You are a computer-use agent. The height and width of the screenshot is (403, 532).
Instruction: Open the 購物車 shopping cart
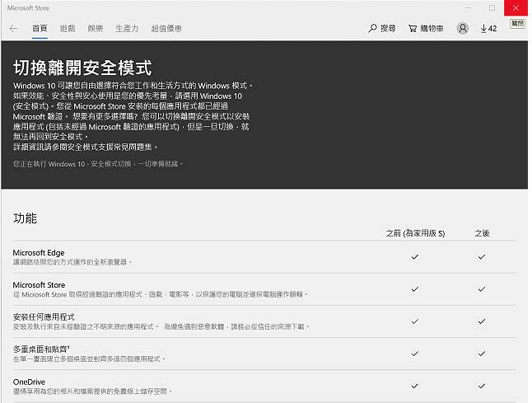pyautogui.click(x=426, y=29)
